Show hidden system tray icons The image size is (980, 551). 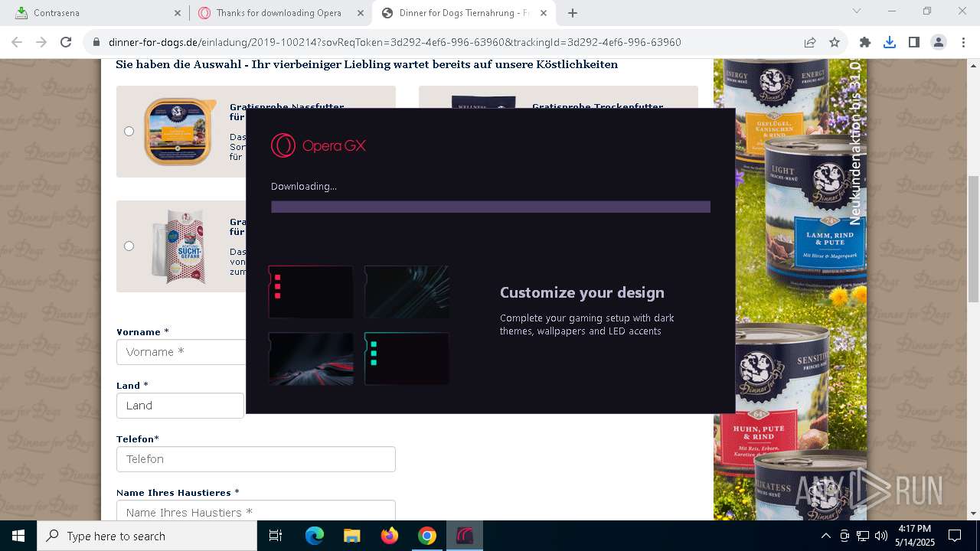825,536
